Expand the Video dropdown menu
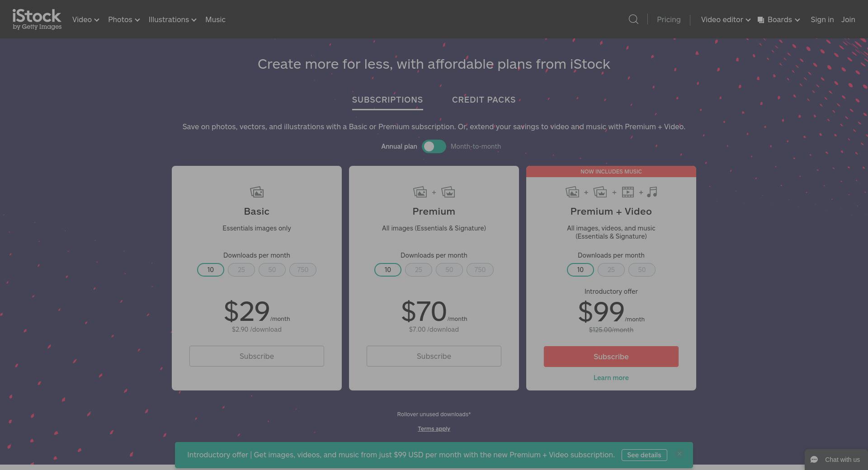Screen dimensions: 868x470 (85, 19)
